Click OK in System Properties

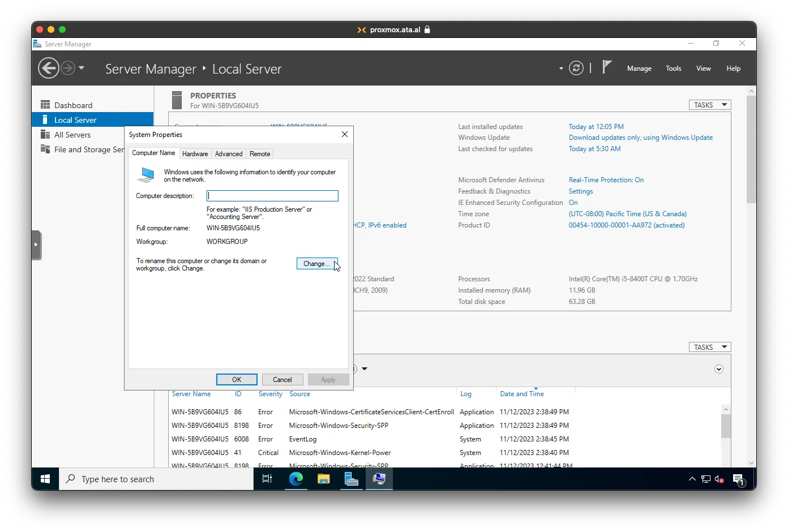[237, 380]
